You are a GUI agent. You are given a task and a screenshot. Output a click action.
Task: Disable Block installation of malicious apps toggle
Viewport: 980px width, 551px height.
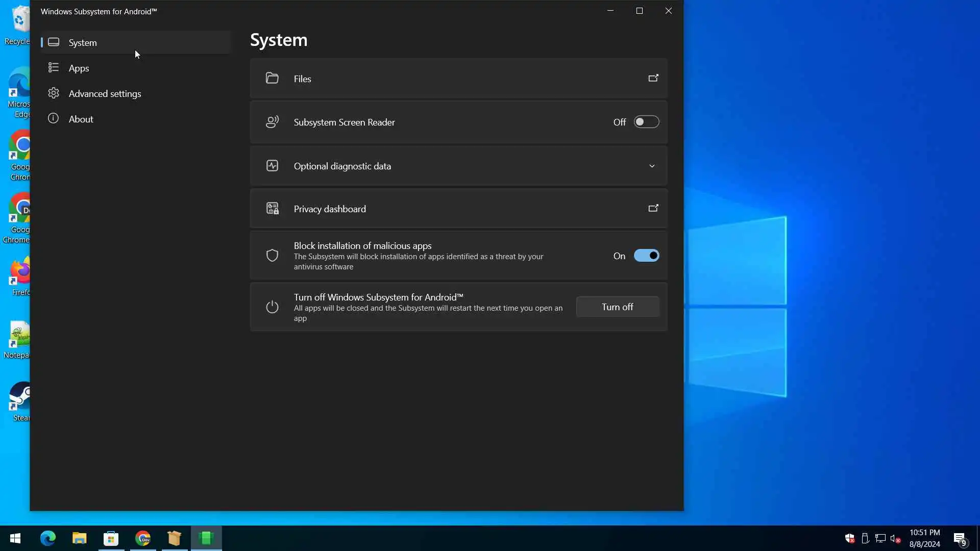pyautogui.click(x=646, y=256)
